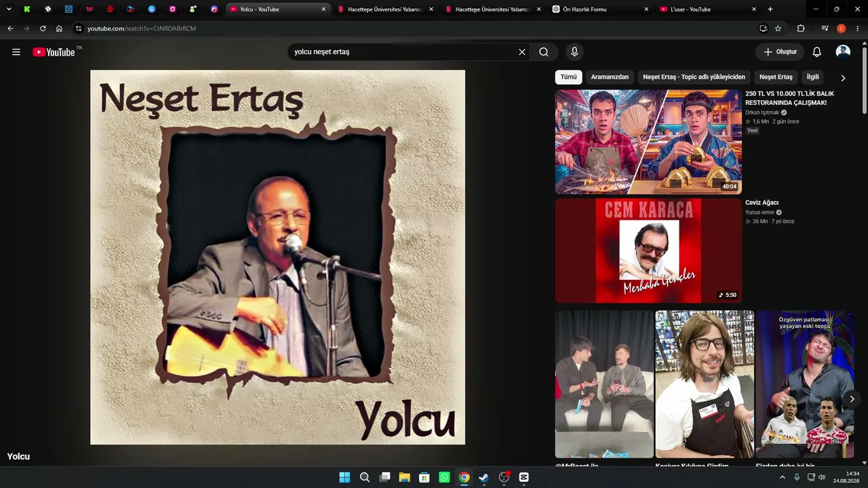Open CapCut from the taskbar
The height and width of the screenshot is (488, 868).
[x=524, y=477]
